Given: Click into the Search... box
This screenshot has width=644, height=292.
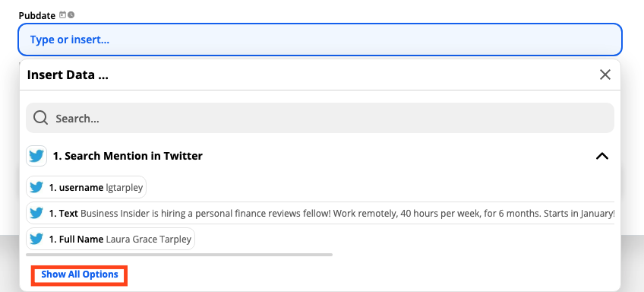Looking at the screenshot, I should click(x=320, y=118).
